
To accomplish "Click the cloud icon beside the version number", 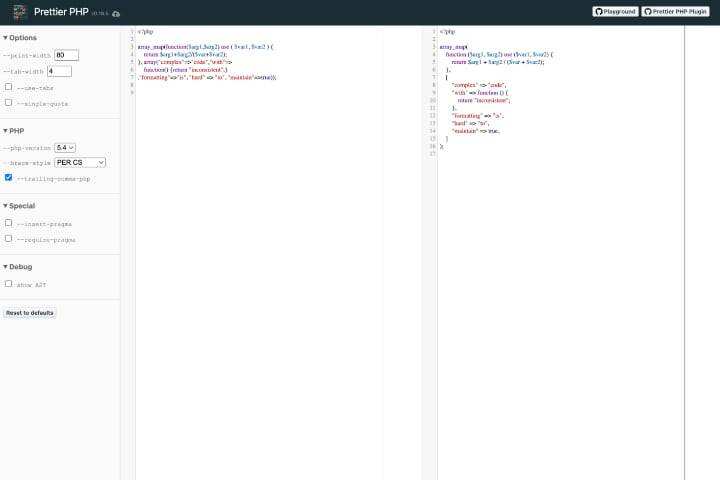I will pos(116,14).
